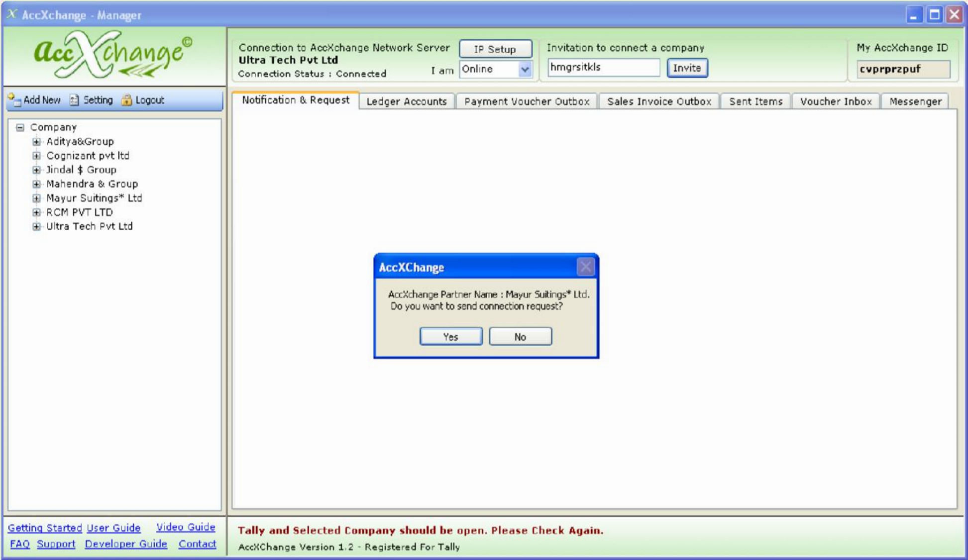Switch to the Ledger Accounts tab

click(x=406, y=101)
